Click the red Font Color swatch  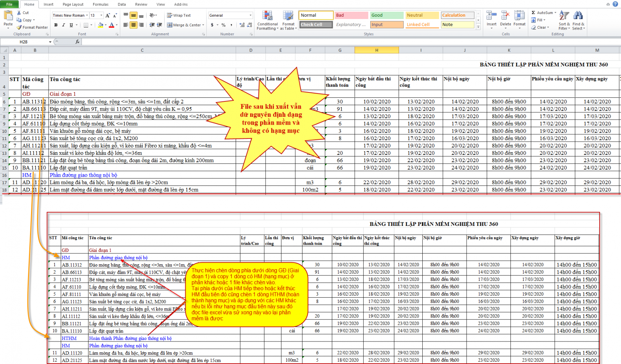click(x=111, y=25)
